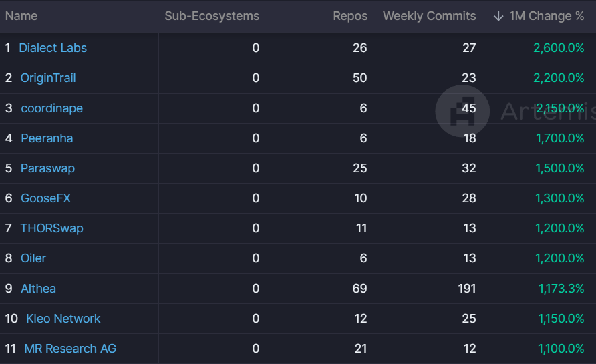596x364 pixels.
Task: Select Paraswap repos value 25
Action: 360,168
